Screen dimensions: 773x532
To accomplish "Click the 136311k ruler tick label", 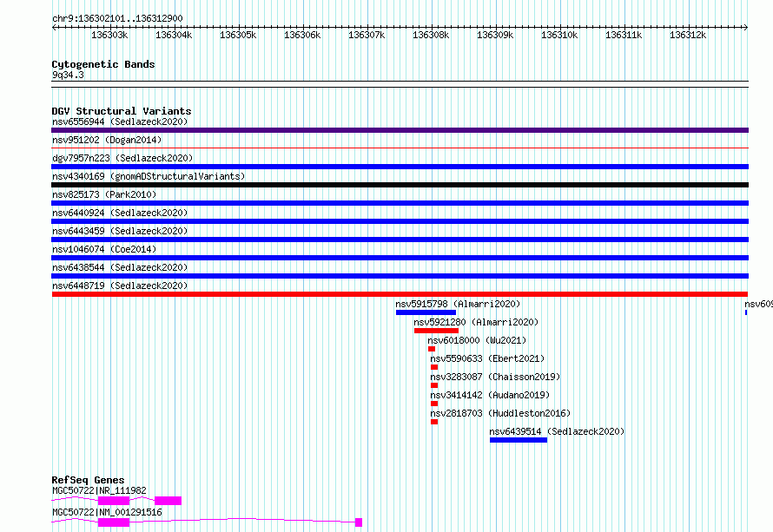I will tap(624, 35).
